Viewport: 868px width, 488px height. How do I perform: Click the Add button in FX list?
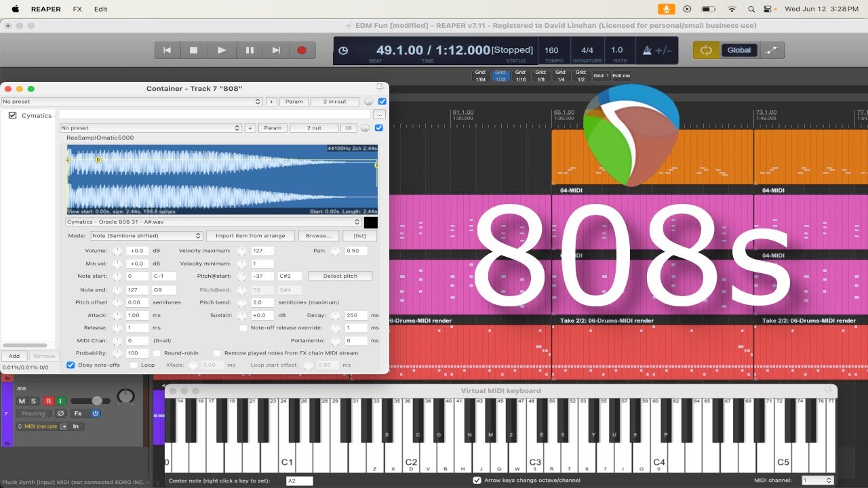14,356
